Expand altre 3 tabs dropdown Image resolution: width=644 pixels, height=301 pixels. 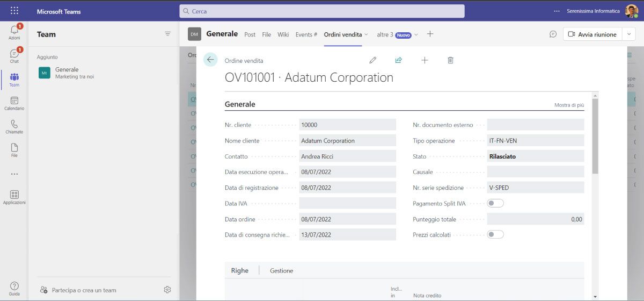pos(416,34)
